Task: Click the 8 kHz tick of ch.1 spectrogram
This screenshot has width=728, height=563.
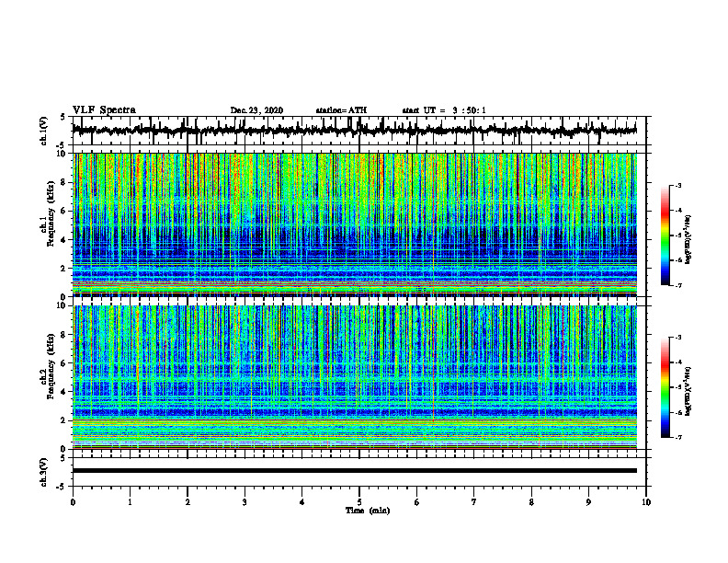Action: coord(63,182)
